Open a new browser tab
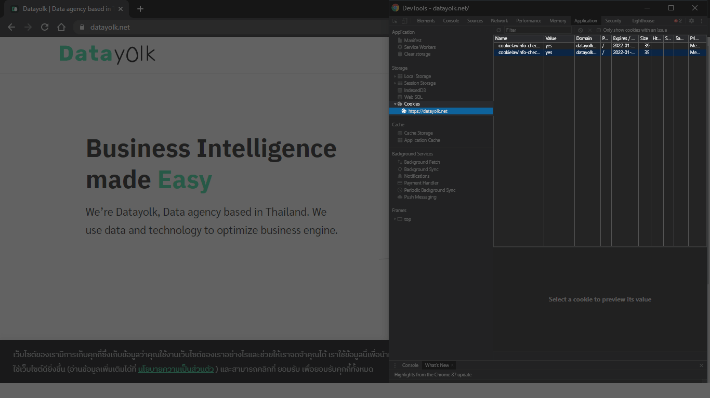The height and width of the screenshot is (398, 710). (x=140, y=9)
